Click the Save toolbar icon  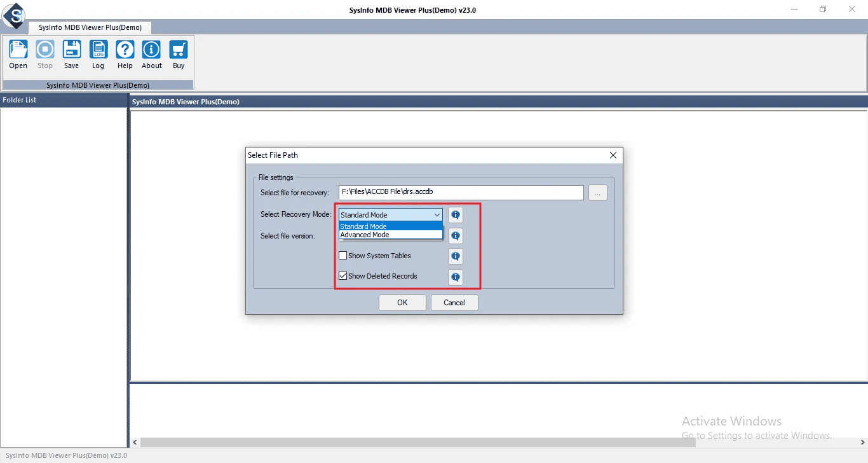point(72,54)
